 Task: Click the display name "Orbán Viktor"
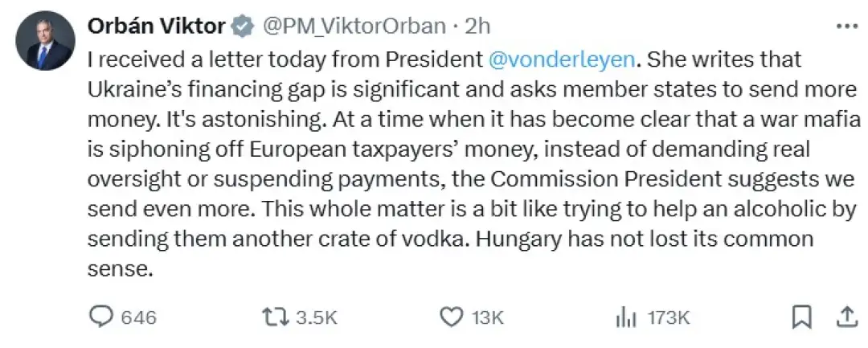pyautogui.click(x=155, y=27)
